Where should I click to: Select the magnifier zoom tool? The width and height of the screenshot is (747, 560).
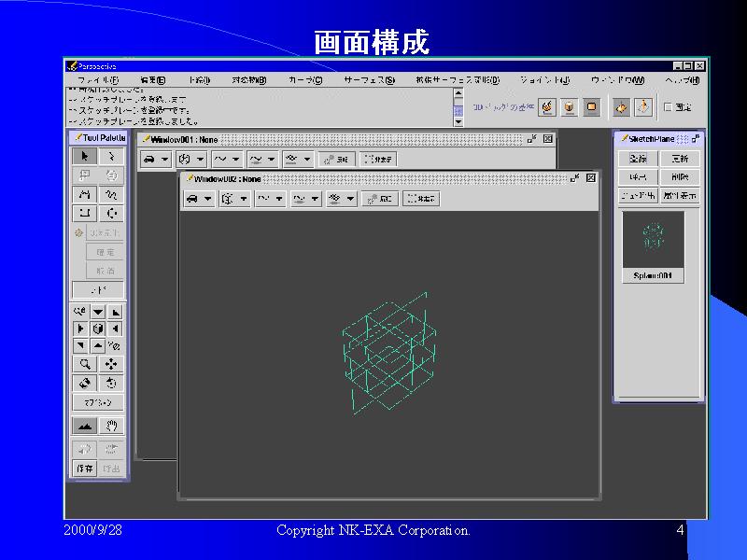[85, 364]
